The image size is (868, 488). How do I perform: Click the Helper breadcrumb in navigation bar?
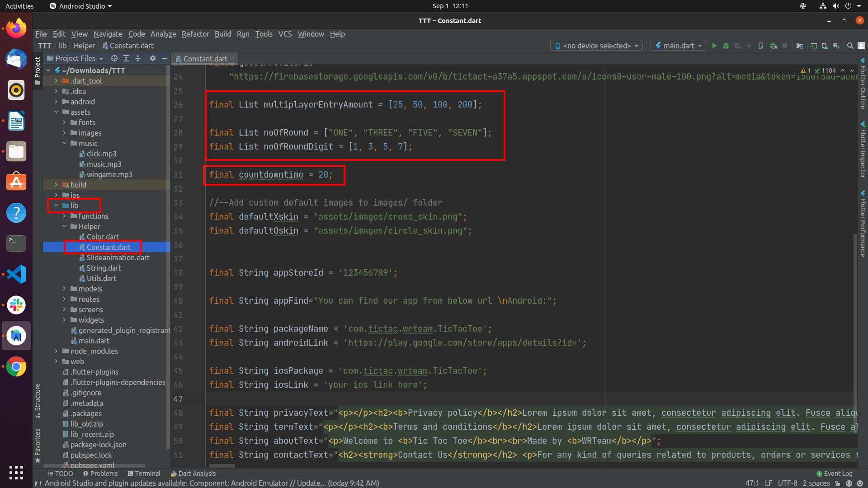pyautogui.click(x=85, y=46)
